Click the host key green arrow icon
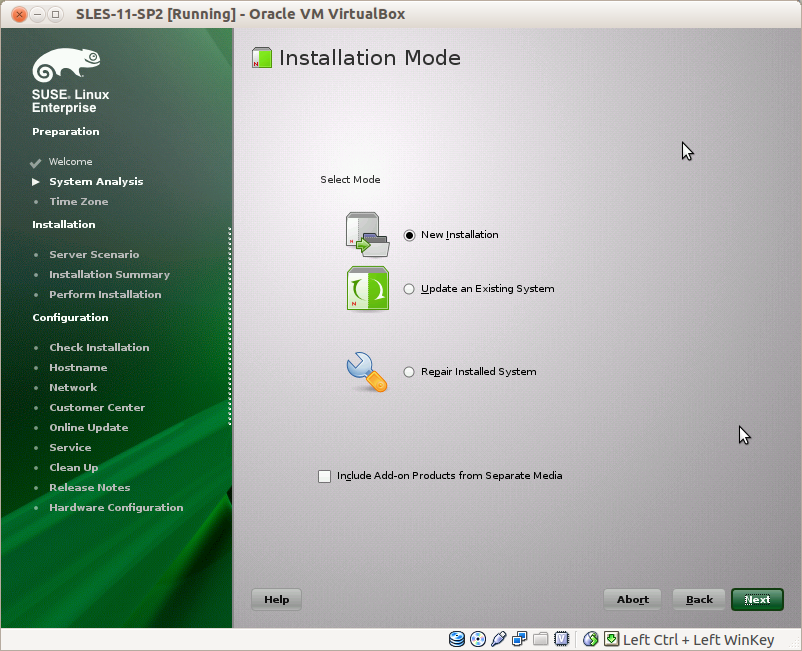This screenshot has height=651, width=802. click(x=611, y=639)
